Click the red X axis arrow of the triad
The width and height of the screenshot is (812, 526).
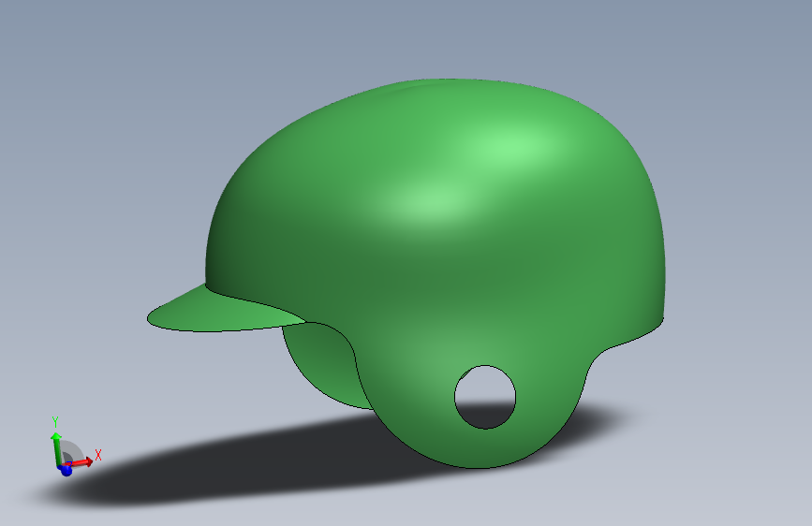tap(81, 461)
